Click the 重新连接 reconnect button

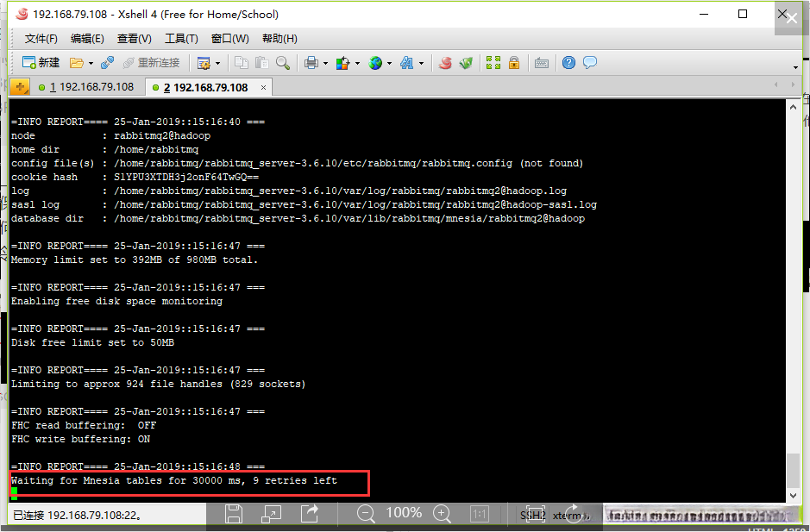[151, 63]
